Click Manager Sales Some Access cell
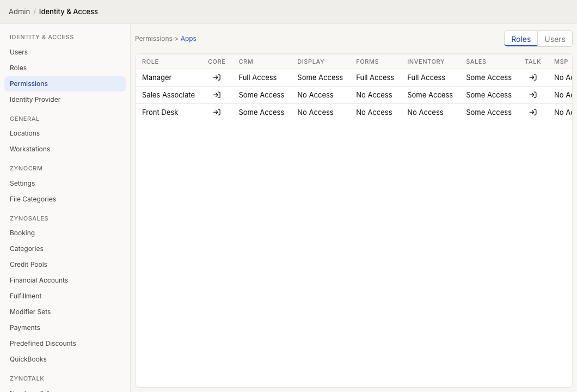The height and width of the screenshot is (392, 577). pos(489,78)
